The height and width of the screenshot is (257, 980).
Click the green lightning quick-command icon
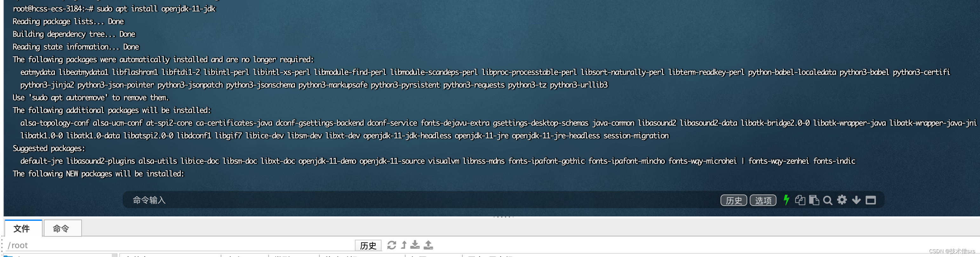(786, 200)
